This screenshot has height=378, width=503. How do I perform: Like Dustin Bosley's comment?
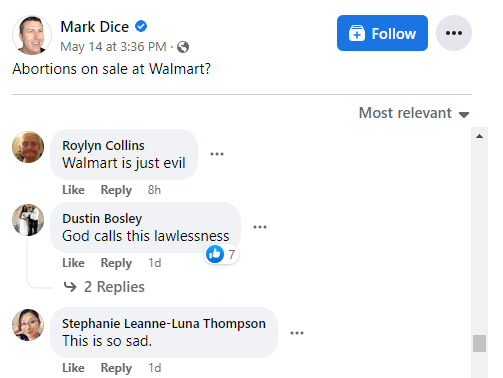73,263
